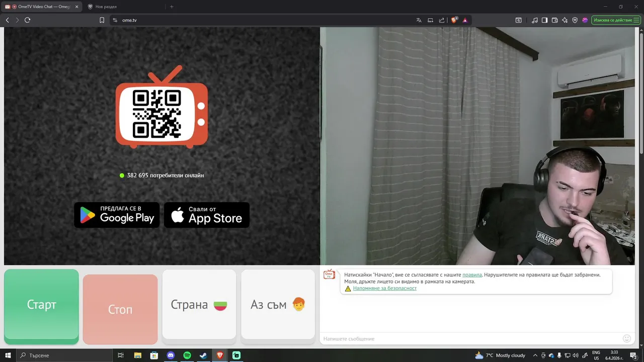Open network connection tray icon

point(568,355)
